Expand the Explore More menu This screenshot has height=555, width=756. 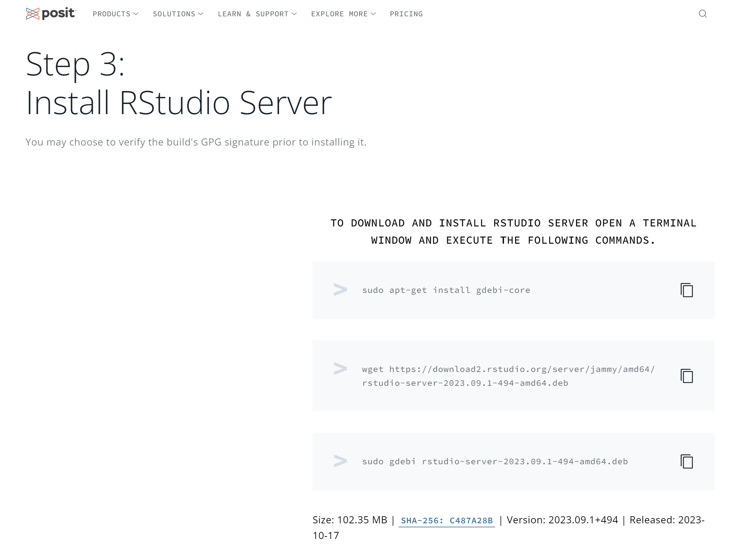343,14
